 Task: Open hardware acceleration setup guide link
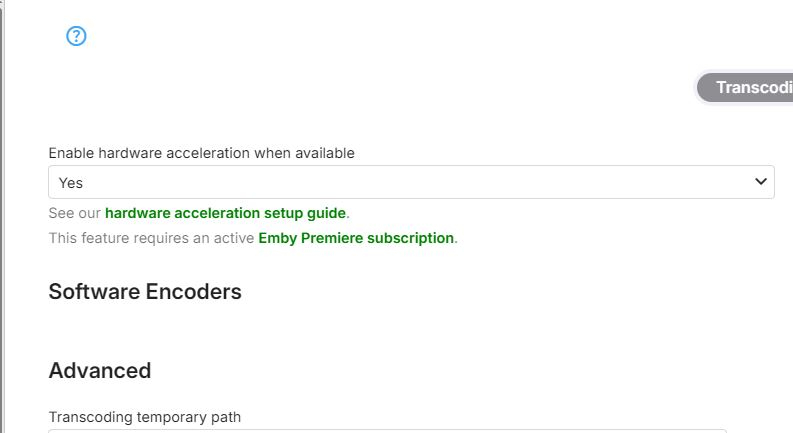pyautogui.click(x=225, y=213)
